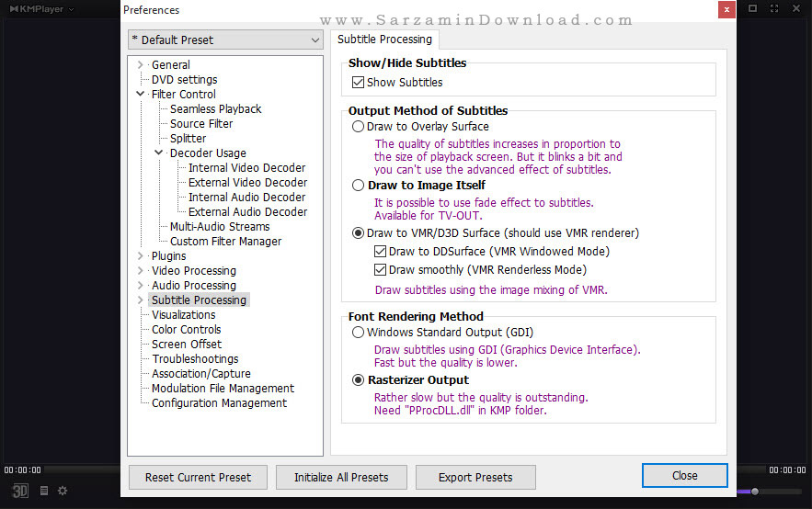Toggle KMPlayer fullscreen icon in title bar
The image size is (812, 509).
[x=774, y=8]
